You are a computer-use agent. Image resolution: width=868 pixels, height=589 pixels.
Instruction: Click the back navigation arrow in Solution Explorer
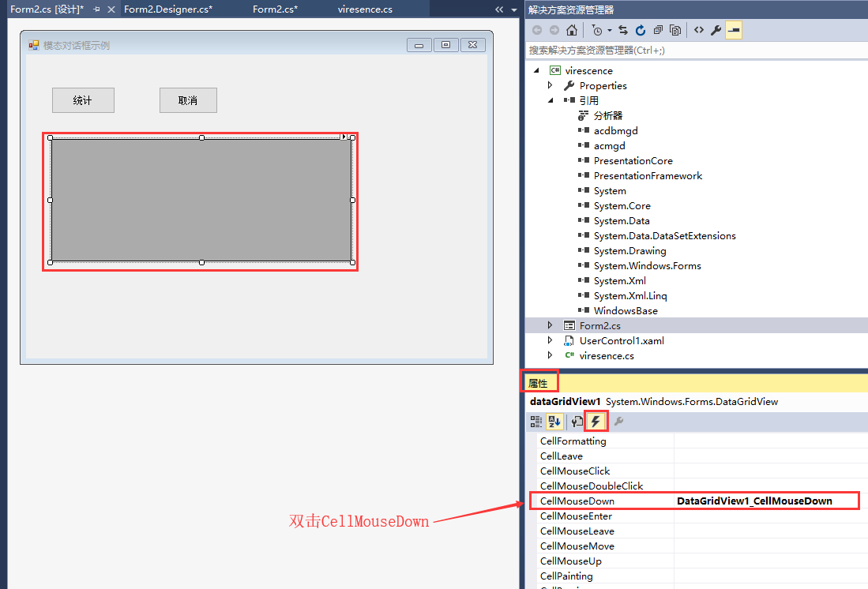click(536, 29)
